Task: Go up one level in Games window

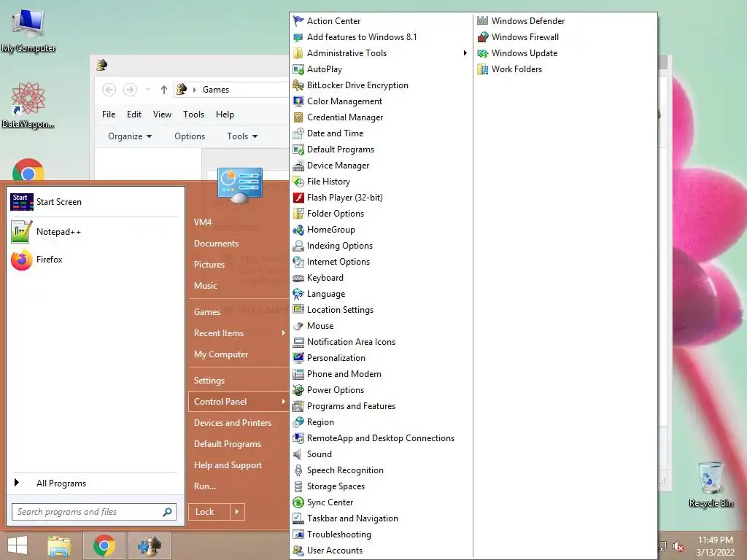Action: pos(164,90)
